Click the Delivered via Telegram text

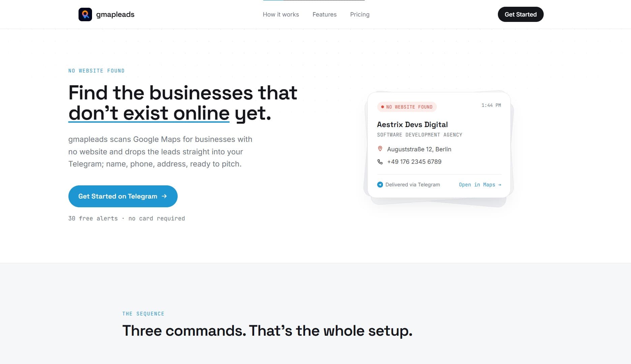pyautogui.click(x=413, y=185)
